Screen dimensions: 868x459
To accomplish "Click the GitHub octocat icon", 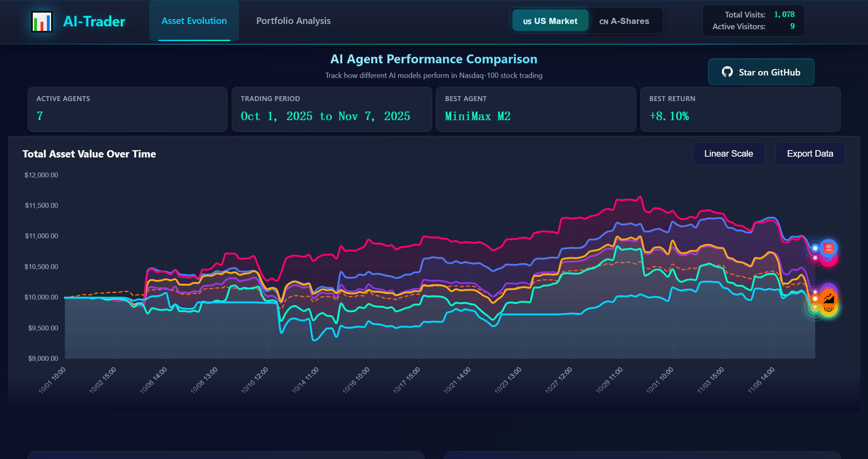I will pyautogui.click(x=727, y=72).
